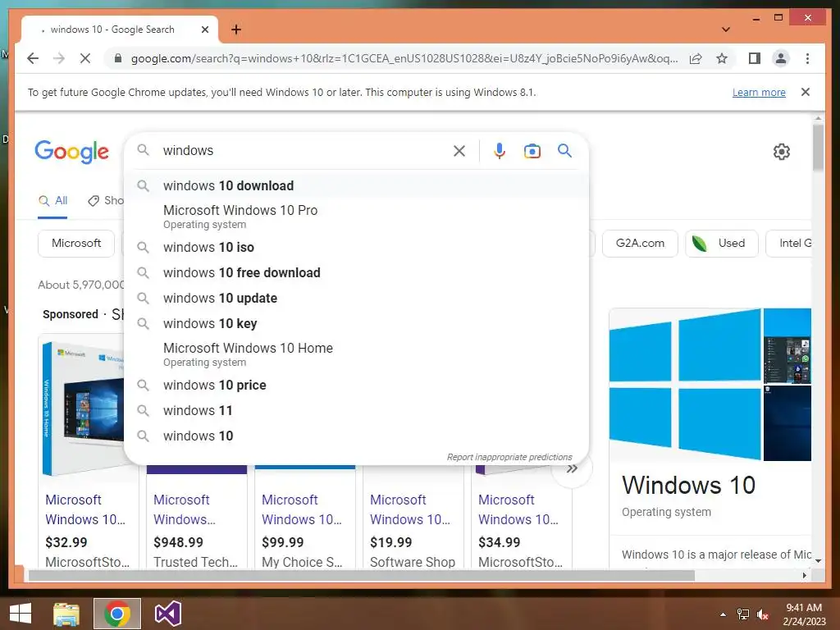The width and height of the screenshot is (840, 630).
Task: Bookmark this page with the star icon
Action: [722, 58]
